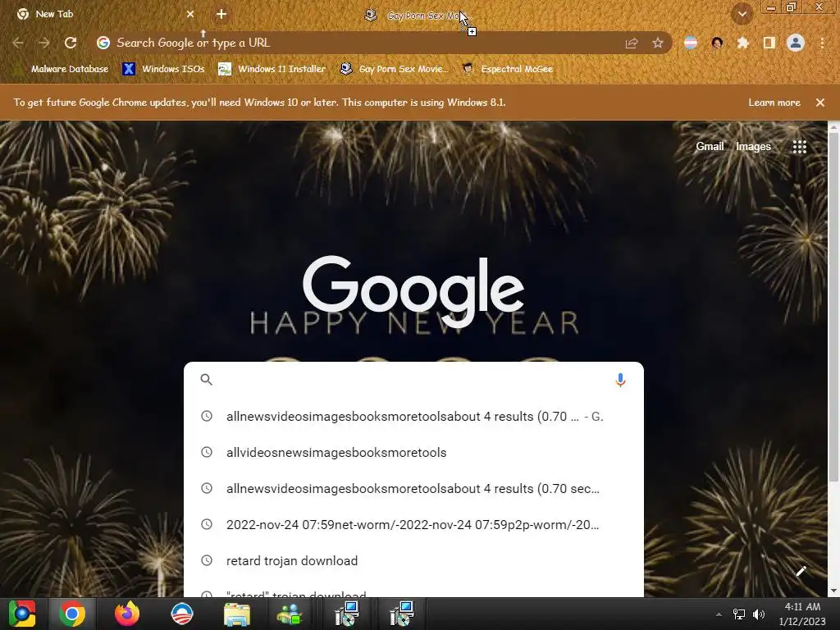The height and width of the screenshot is (630, 840).
Task: Open the striped flag extension icon
Action: [x=691, y=43]
